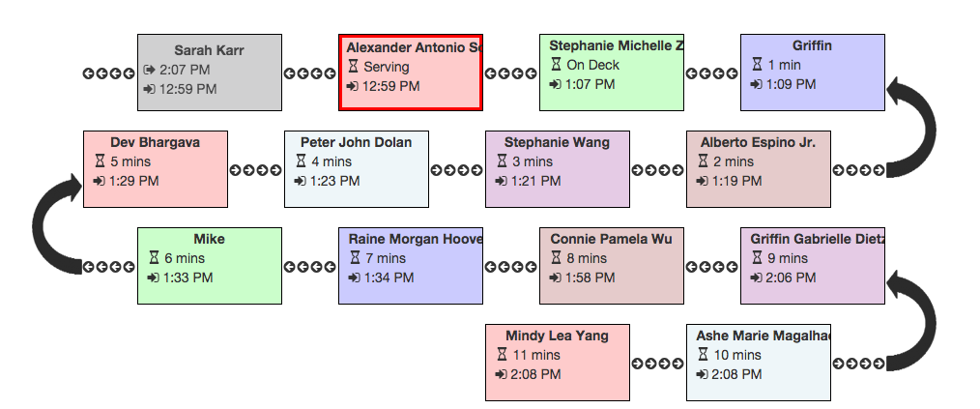This screenshot has height=409, width=980.
Task: Select the currently serving Alexander Antonio card
Action: (411, 73)
